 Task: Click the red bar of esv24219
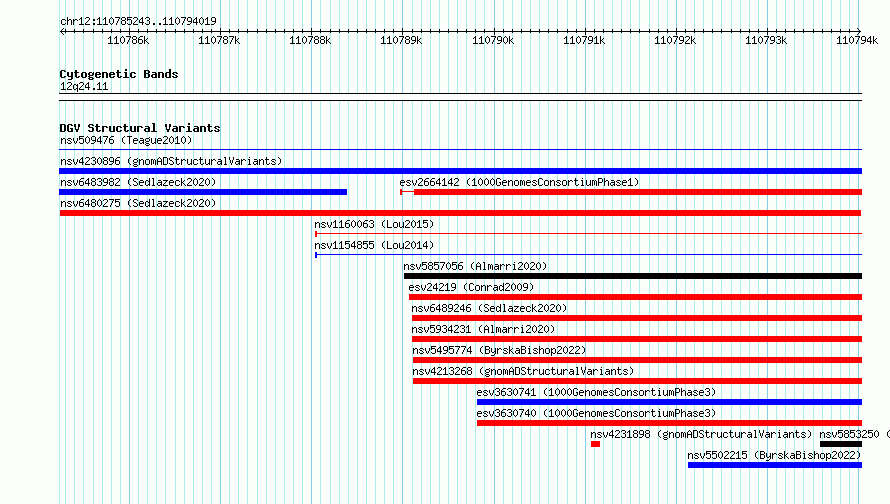(635, 297)
